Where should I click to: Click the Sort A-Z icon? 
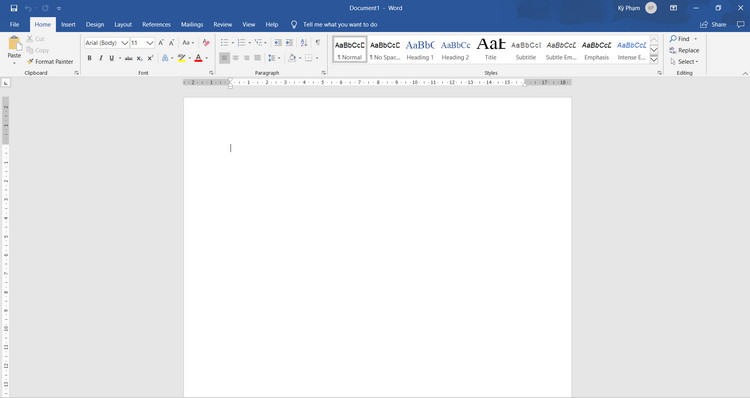pos(304,43)
